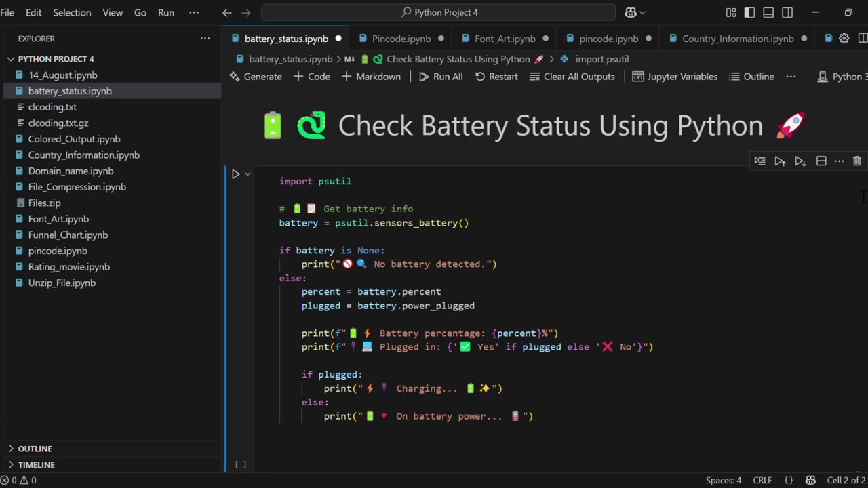Screen dimensions: 868x488
Task: Change indentation Spaces: 4
Action: coord(724,480)
